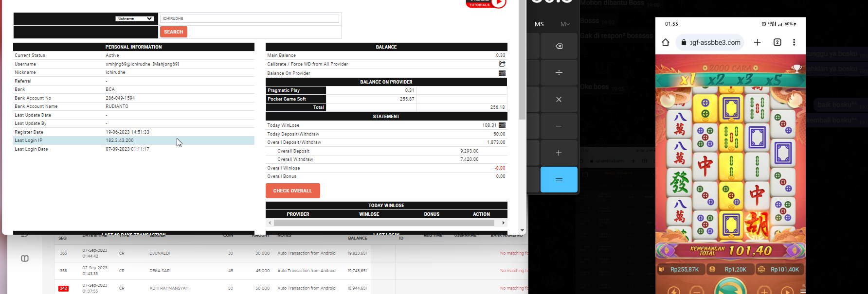
Task: Click the Bank Account Name RUDIANTO
Action: coord(117,106)
